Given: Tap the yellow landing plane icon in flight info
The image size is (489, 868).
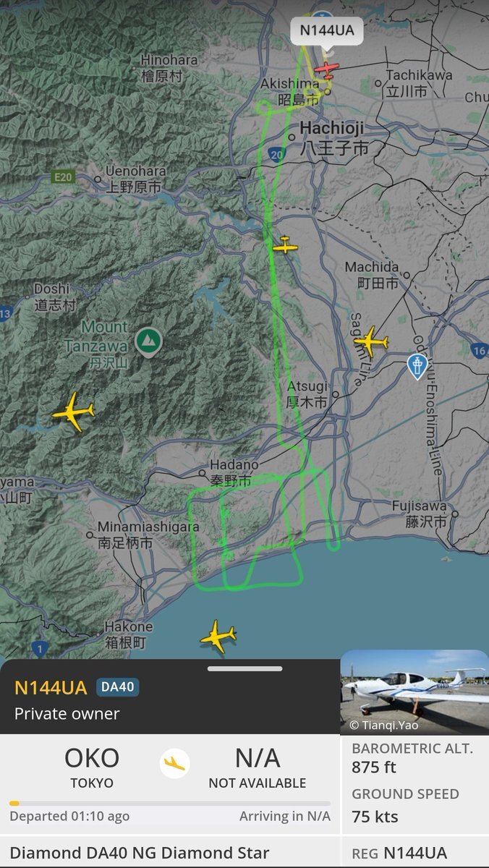Looking at the screenshot, I should click(174, 763).
